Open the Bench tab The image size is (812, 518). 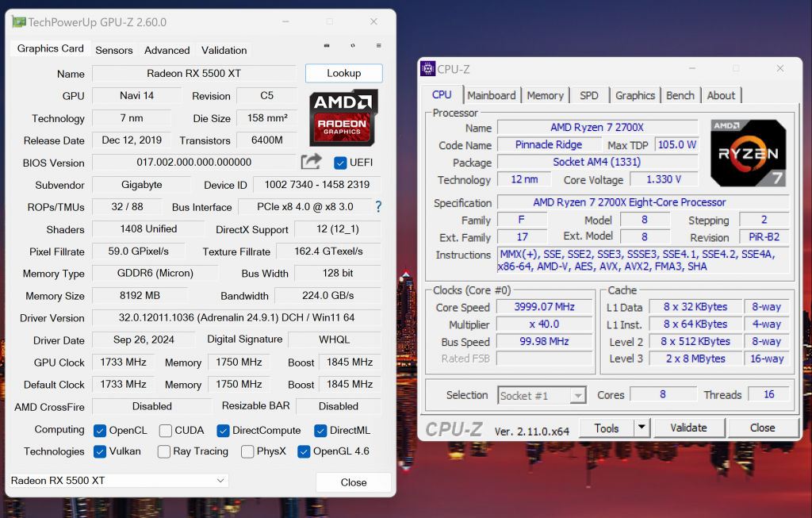click(680, 96)
